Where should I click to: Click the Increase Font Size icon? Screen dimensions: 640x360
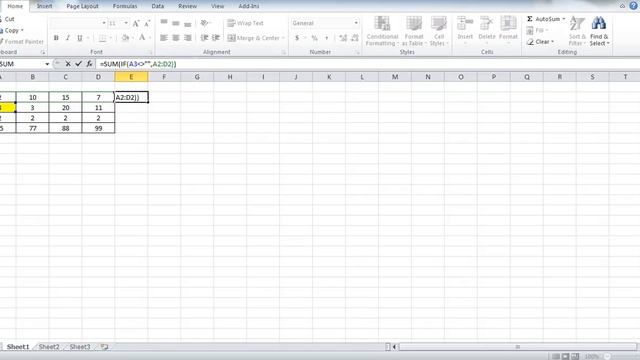(x=136, y=23)
